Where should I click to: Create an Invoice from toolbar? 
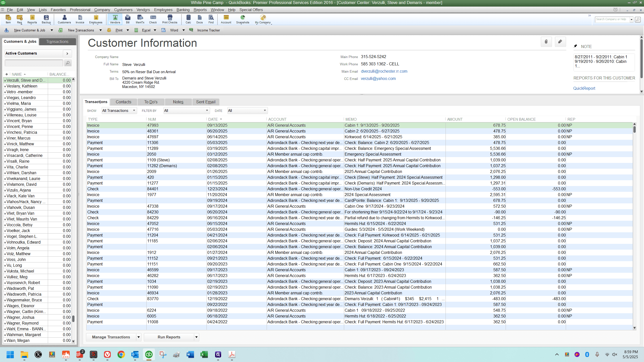80,19
